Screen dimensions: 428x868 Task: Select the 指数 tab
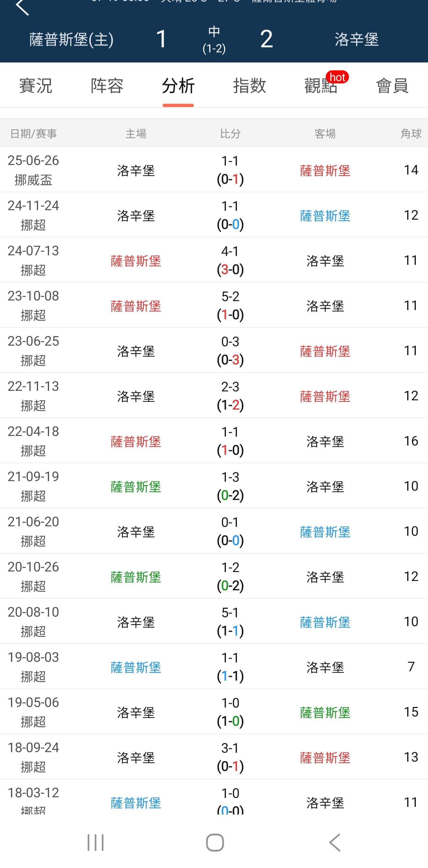pyautogui.click(x=249, y=86)
